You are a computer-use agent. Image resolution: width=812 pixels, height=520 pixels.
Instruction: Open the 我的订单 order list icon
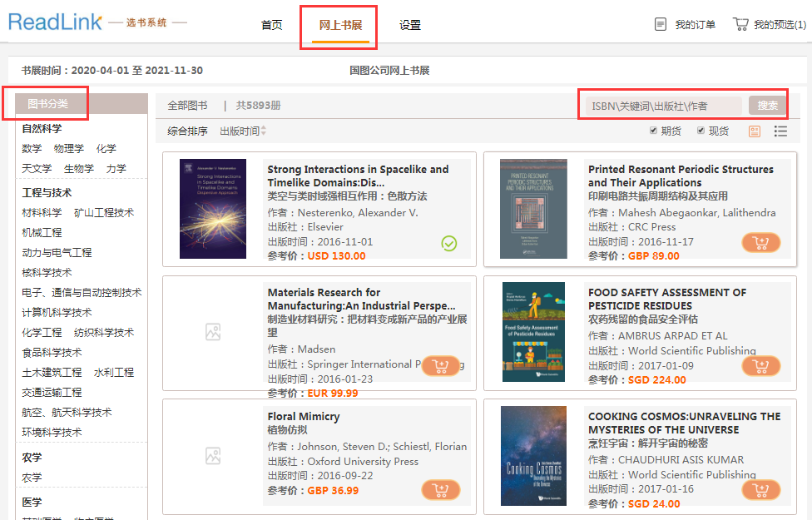point(661,24)
